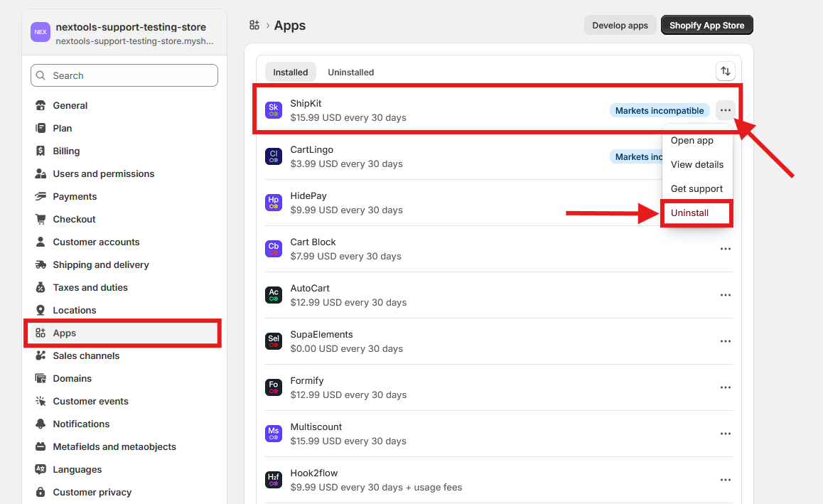Screen dimensions: 823x504
Task: Open the three-dot menu for Cart Block
Action: 725,249
